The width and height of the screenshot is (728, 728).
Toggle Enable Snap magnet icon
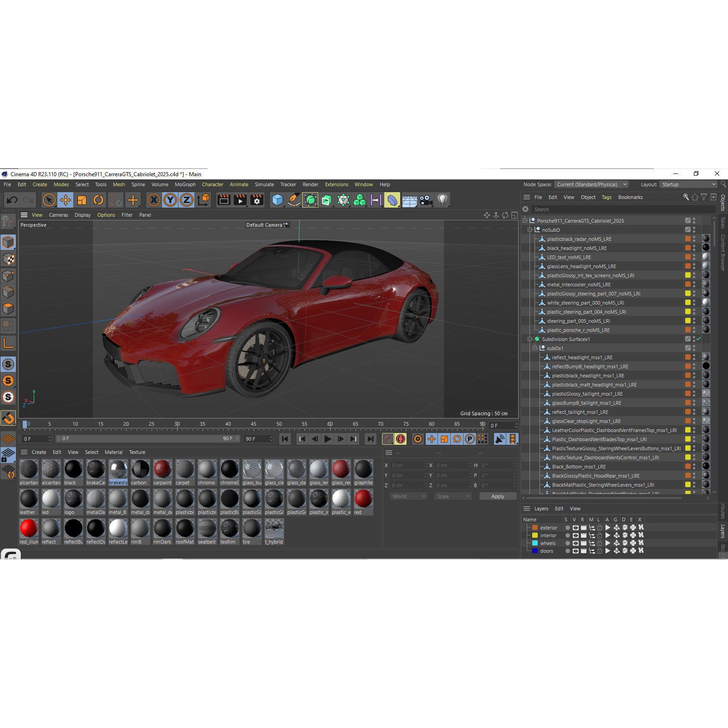[8, 418]
